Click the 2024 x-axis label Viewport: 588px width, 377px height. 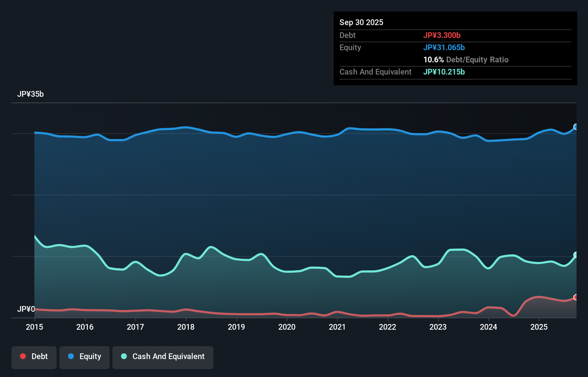point(488,327)
